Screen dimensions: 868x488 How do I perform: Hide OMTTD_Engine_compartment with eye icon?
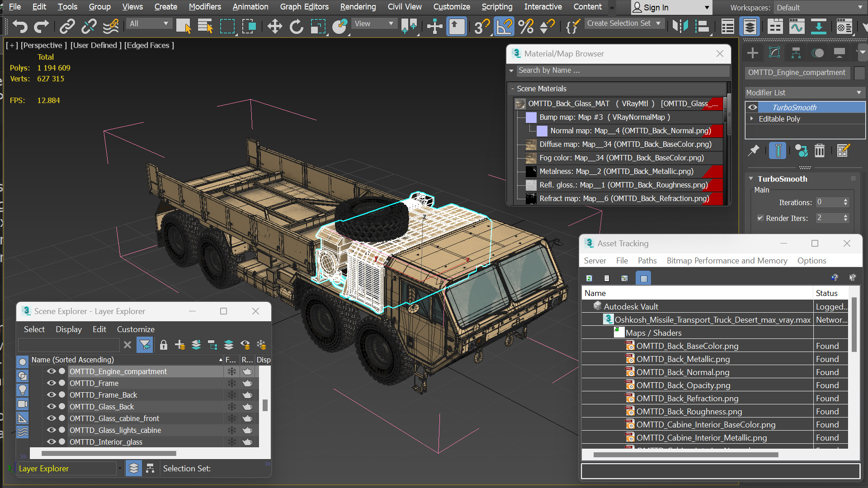coord(51,371)
